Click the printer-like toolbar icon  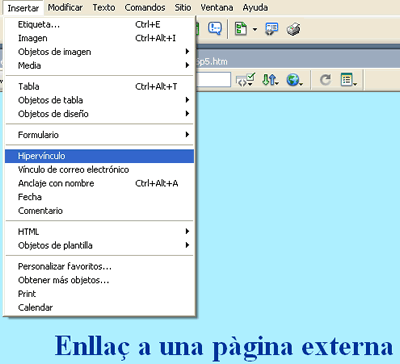coord(294,29)
